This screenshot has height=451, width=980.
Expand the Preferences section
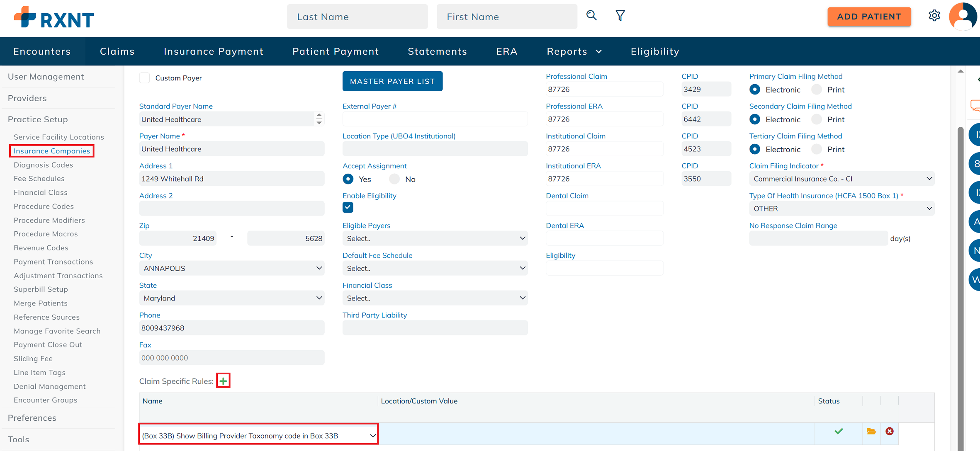[32, 418]
